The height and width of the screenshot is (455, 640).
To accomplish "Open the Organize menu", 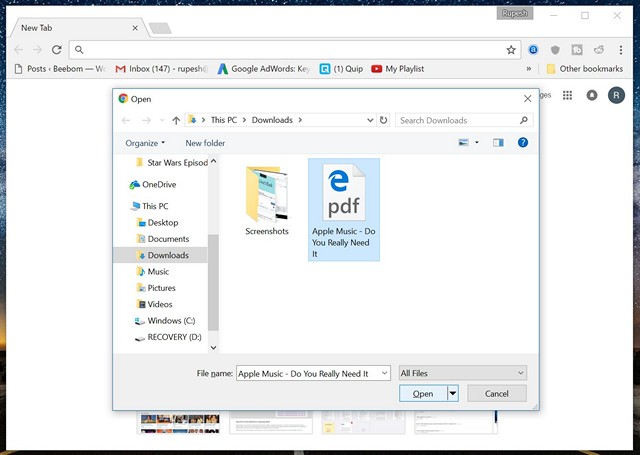I will (x=146, y=143).
